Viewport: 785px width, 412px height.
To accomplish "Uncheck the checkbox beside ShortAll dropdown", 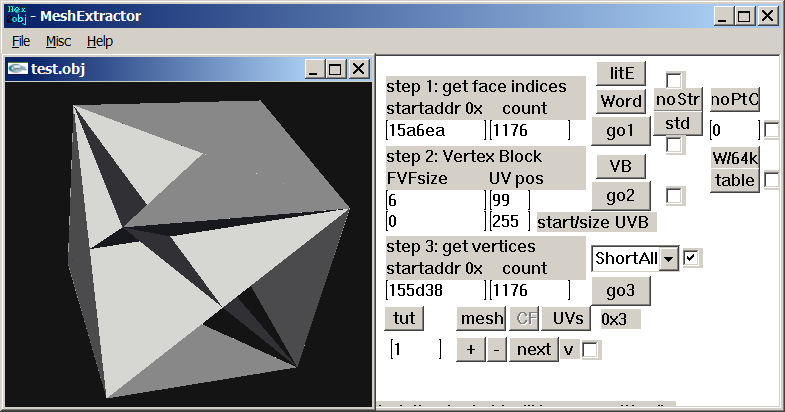I will tap(691, 258).
